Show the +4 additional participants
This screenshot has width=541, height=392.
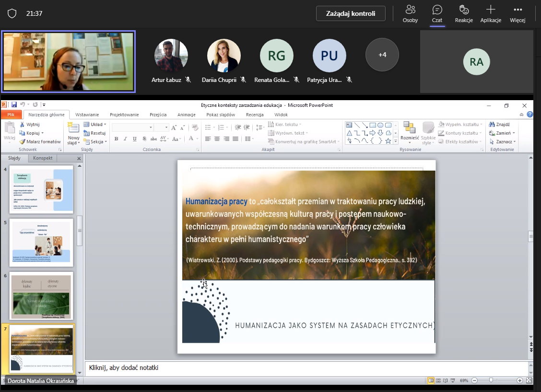tap(382, 55)
